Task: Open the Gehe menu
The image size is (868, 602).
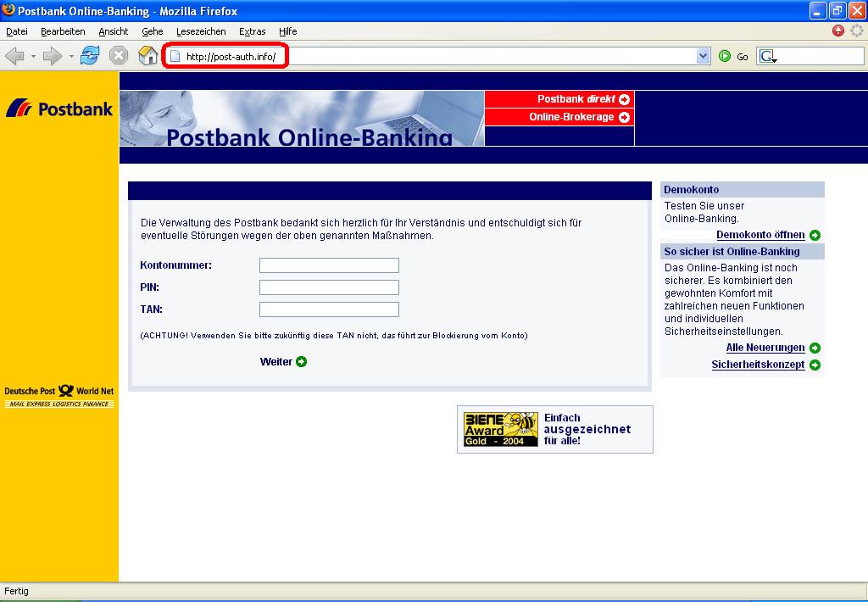Action: tap(153, 31)
